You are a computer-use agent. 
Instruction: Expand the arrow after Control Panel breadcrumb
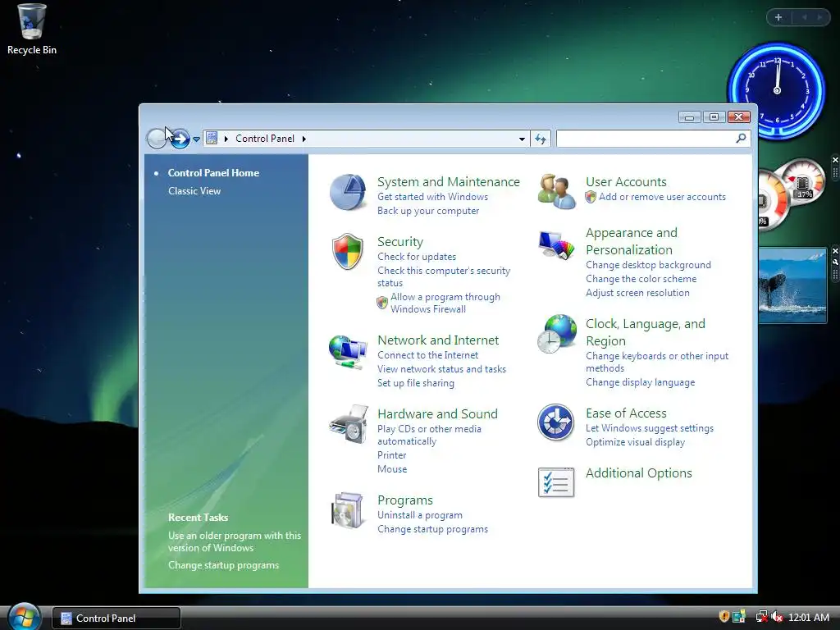coord(304,139)
